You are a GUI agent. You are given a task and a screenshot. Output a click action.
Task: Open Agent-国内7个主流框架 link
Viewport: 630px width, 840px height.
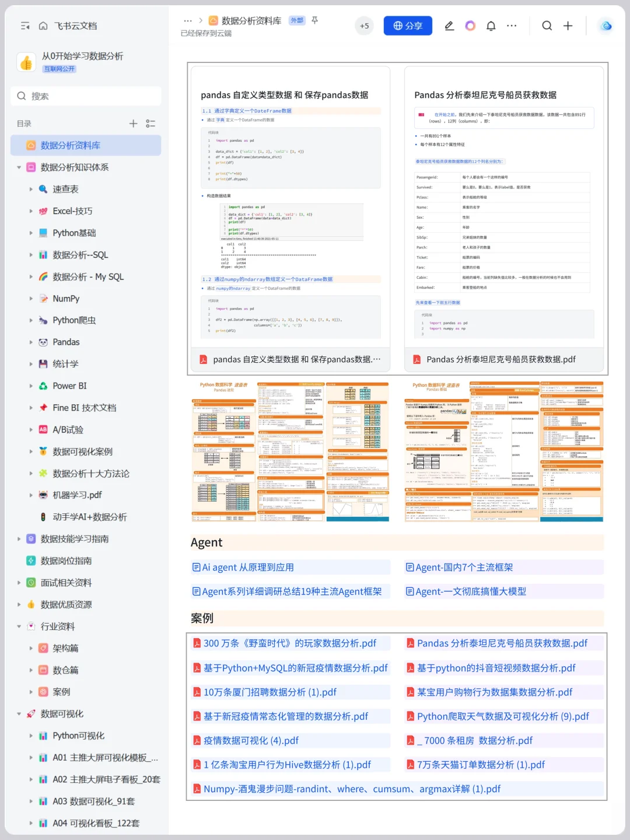pyautogui.click(x=460, y=567)
